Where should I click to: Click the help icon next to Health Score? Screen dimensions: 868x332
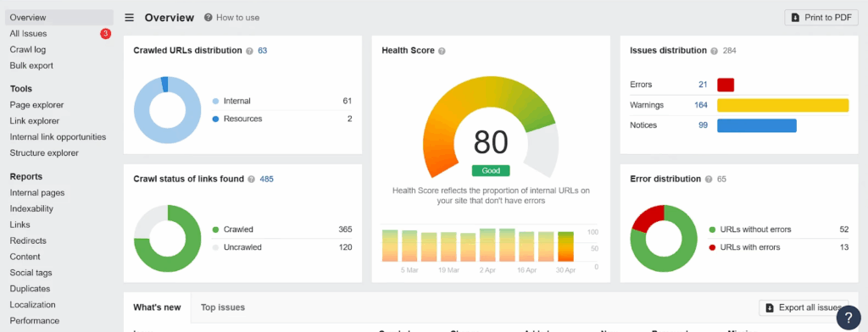[442, 51]
